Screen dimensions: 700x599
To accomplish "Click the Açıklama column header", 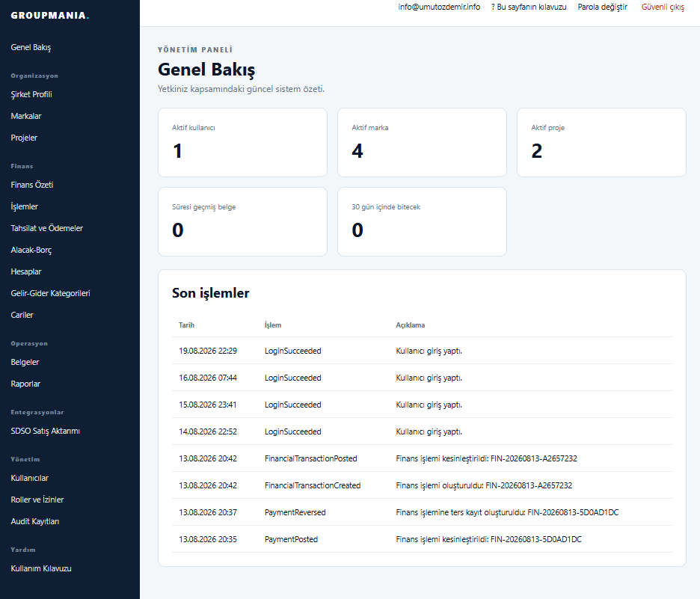I will [411, 325].
